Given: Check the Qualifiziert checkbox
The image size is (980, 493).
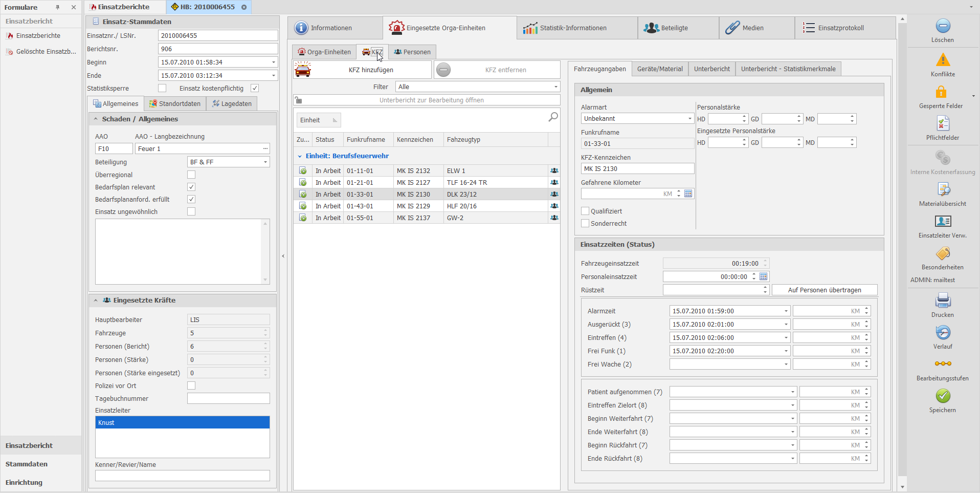Looking at the screenshot, I should point(585,211).
